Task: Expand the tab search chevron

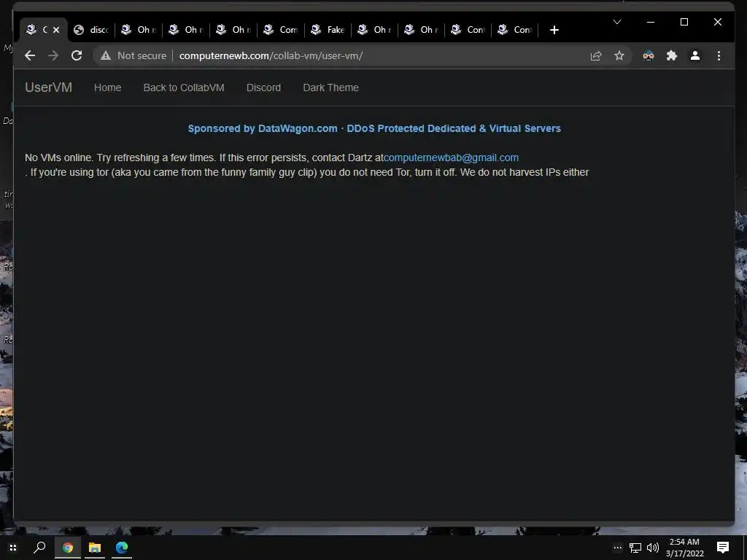Action: (x=617, y=22)
